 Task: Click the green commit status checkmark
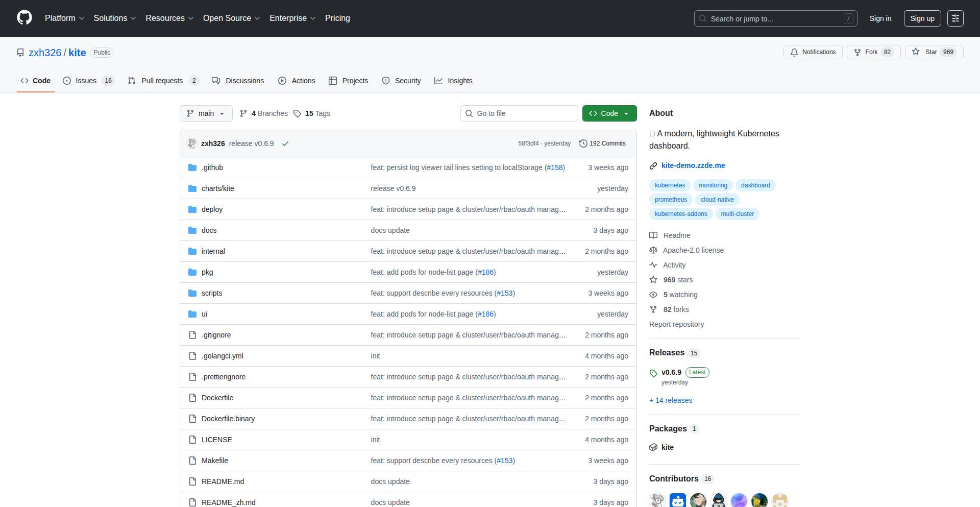[285, 143]
